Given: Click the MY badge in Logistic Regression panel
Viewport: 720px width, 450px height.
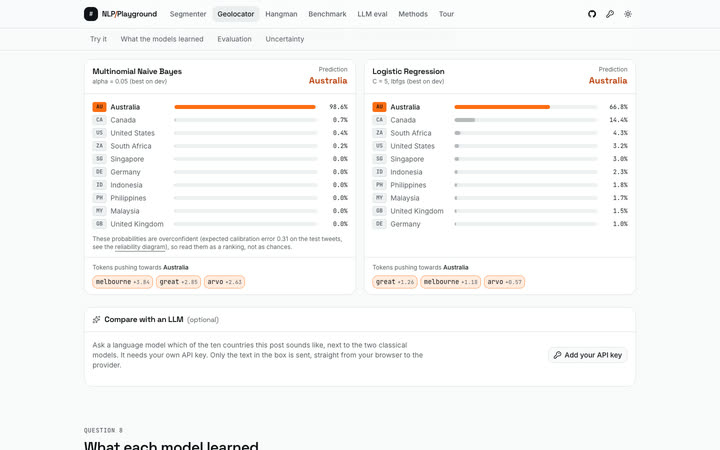Looking at the screenshot, I should pos(379,198).
